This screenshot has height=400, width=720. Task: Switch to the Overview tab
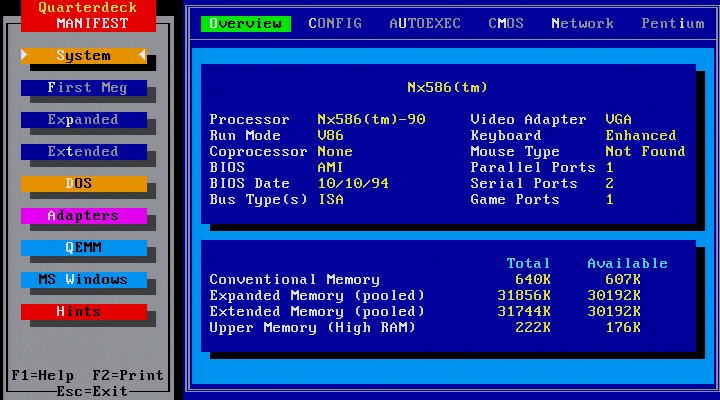click(246, 23)
